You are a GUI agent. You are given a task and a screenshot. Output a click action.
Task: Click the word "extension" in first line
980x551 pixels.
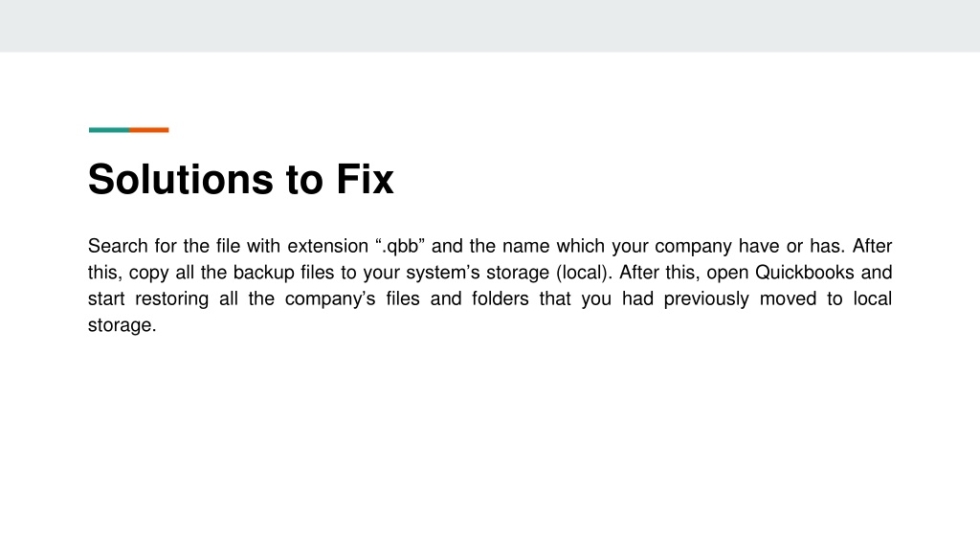click(x=327, y=246)
